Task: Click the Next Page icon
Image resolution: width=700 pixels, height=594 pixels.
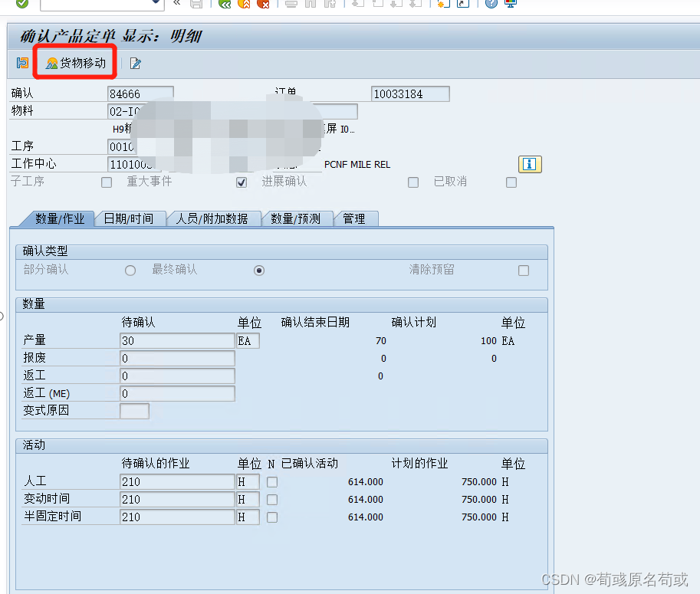Action: 396,4
